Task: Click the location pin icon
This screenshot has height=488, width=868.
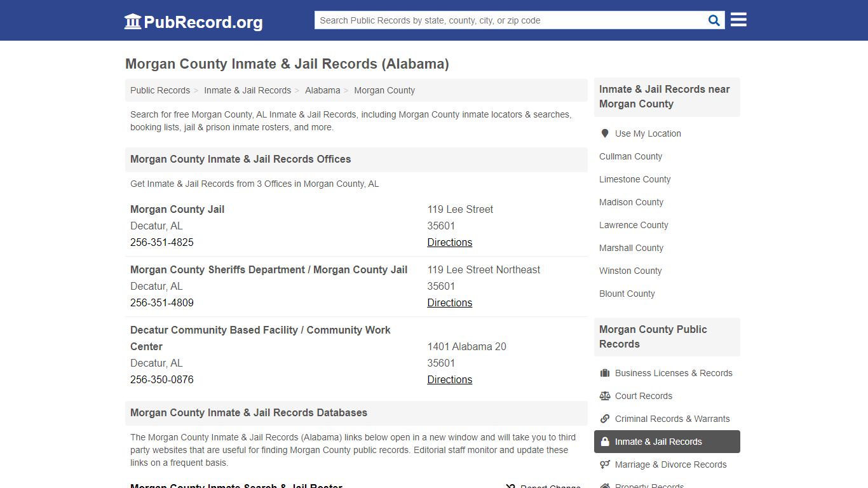Action: tap(605, 133)
